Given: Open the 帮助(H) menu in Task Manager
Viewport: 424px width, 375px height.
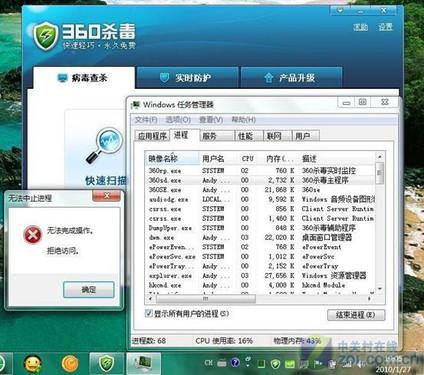Looking at the screenshot, I should pos(244,120).
